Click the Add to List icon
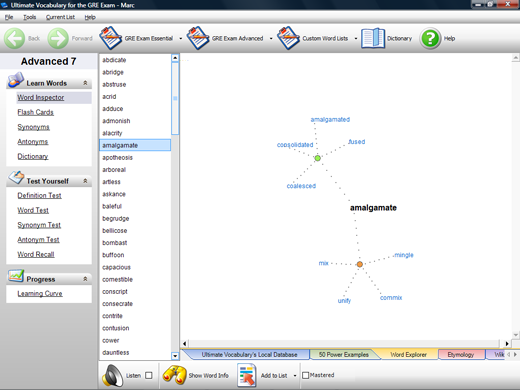This screenshot has width=520, height=390. [x=247, y=375]
